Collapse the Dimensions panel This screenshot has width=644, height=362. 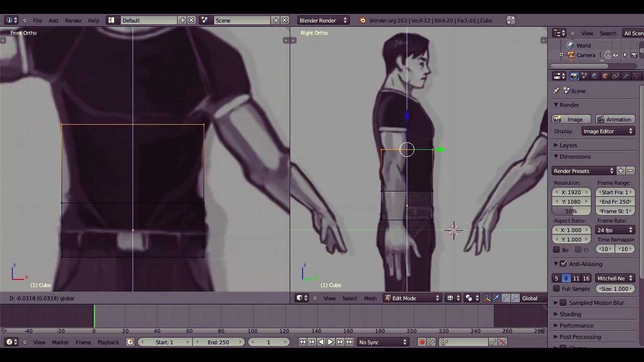pos(575,157)
